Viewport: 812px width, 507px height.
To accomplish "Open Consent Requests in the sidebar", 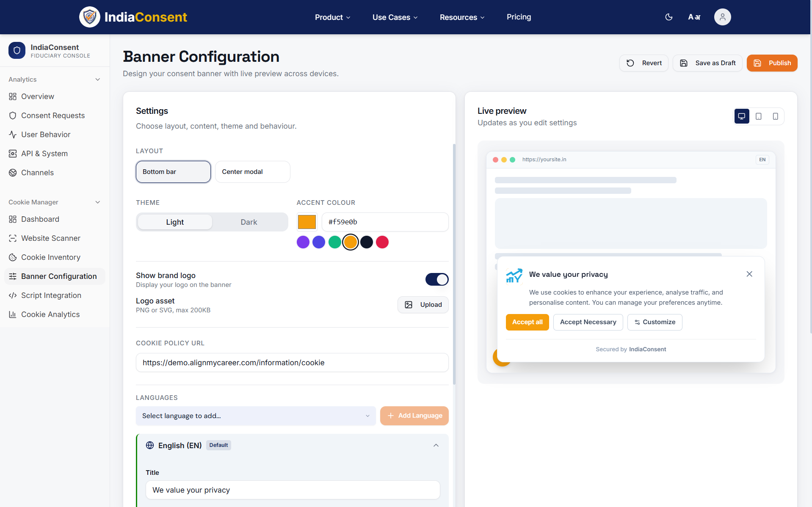I will tap(55, 116).
